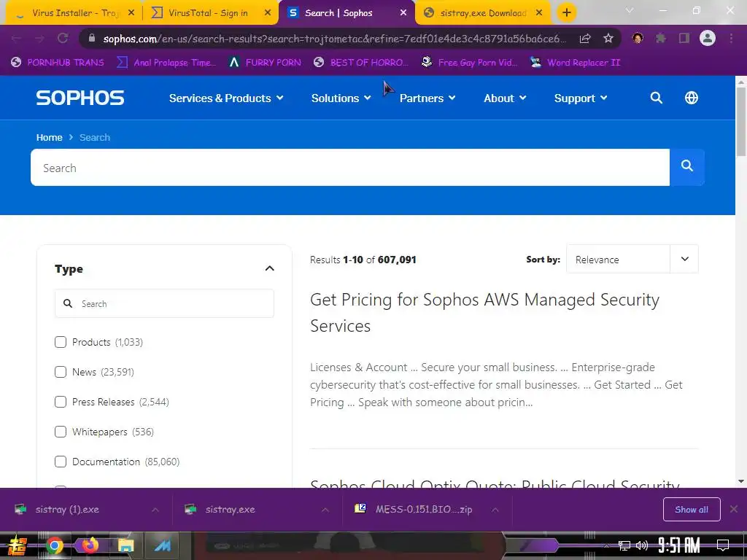Open Google Chrome from the taskbar

54,545
